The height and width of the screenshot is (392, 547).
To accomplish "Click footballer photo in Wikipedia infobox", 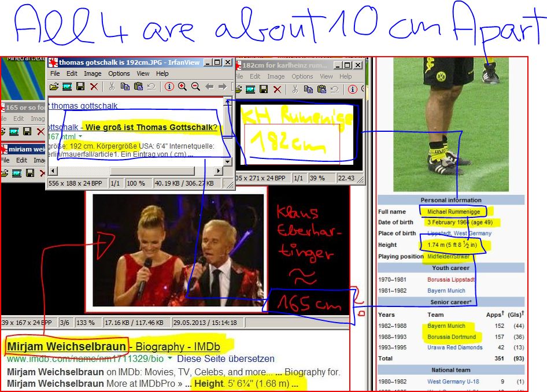I will (450, 124).
